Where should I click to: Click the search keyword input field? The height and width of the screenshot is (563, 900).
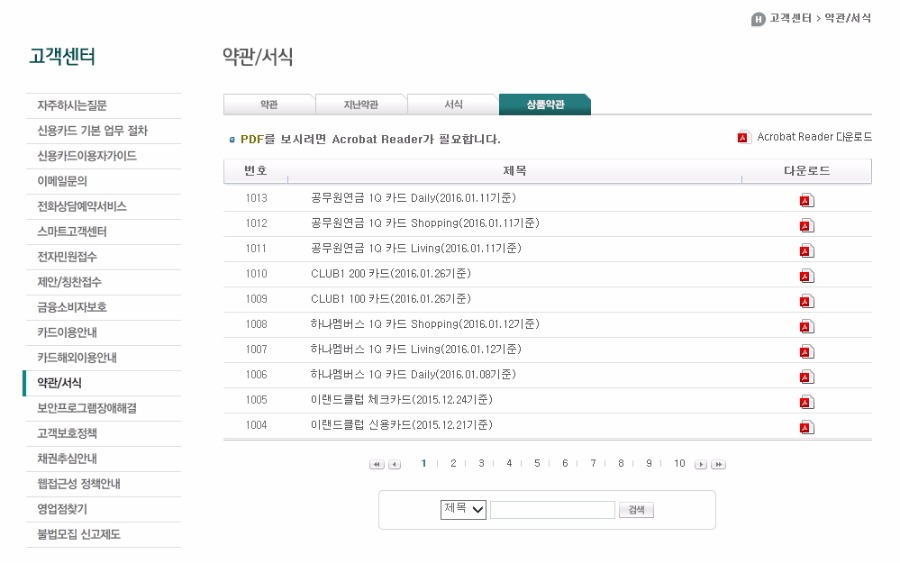tap(552, 510)
